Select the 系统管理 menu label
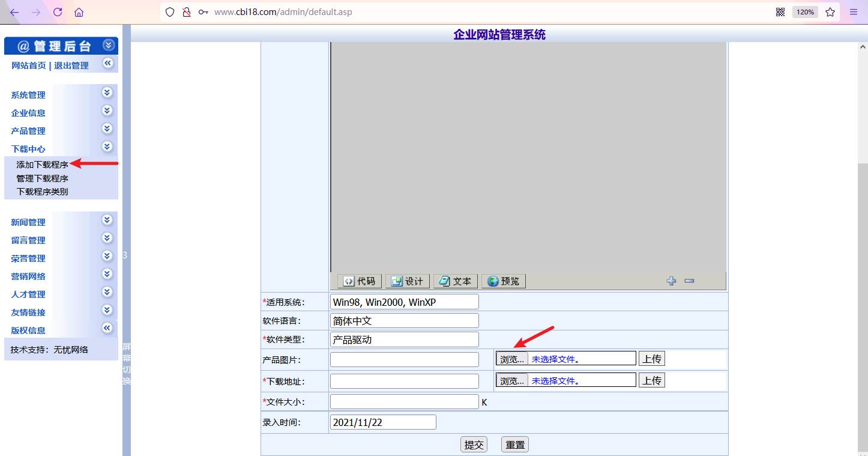This screenshot has width=868, height=456. click(x=28, y=95)
